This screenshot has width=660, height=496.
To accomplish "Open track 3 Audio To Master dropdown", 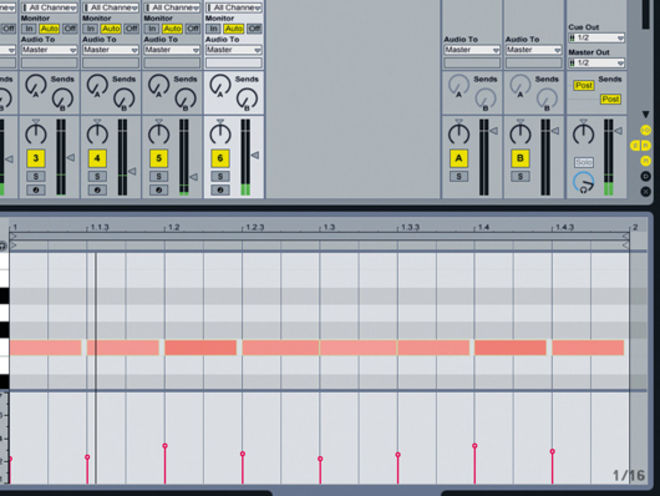I will [x=49, y=50].
